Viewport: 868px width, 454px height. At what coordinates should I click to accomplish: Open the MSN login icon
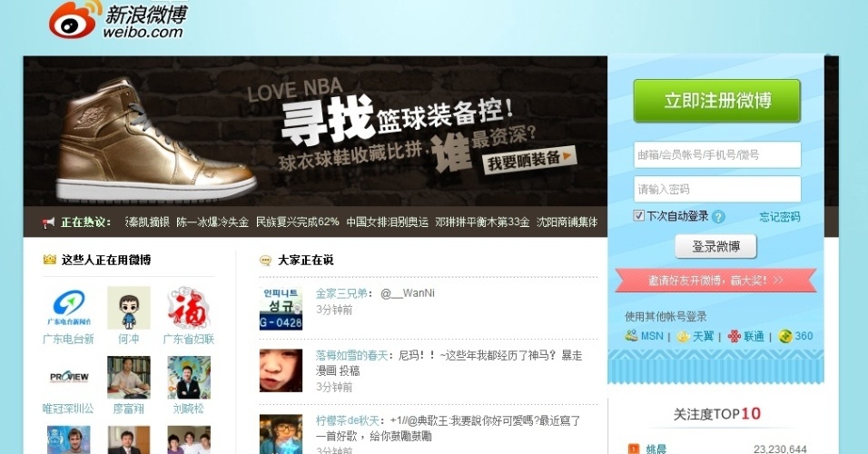tap(632, 336)
